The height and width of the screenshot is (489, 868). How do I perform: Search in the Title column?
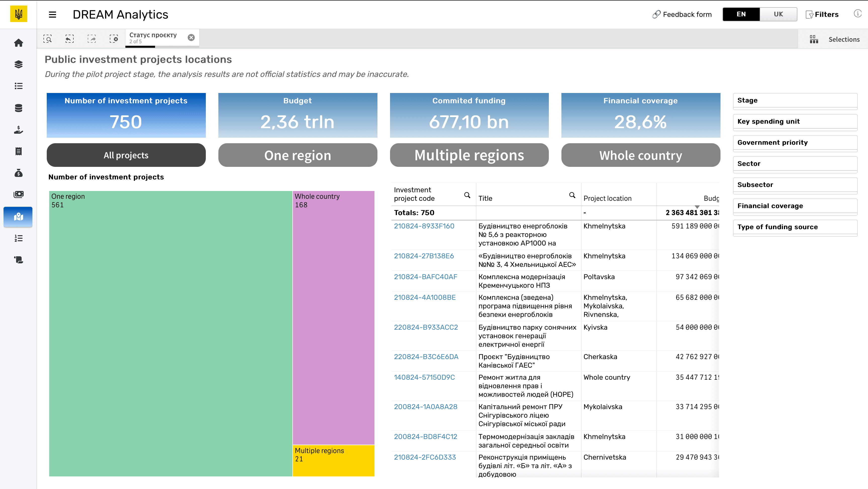[x=572, y=195]
